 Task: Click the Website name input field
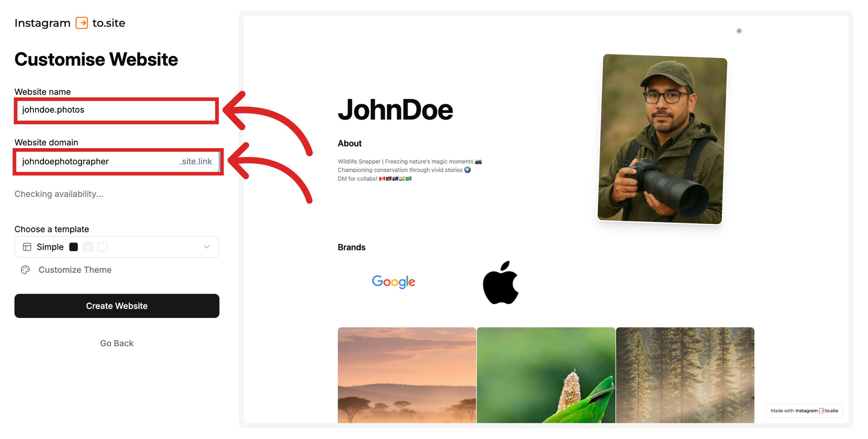coord(116,110)
